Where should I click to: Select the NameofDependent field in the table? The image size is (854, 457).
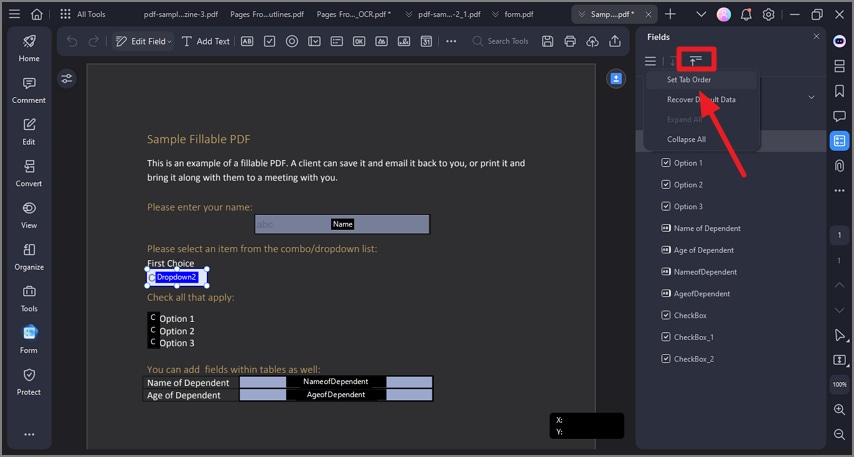click(336, 382)
